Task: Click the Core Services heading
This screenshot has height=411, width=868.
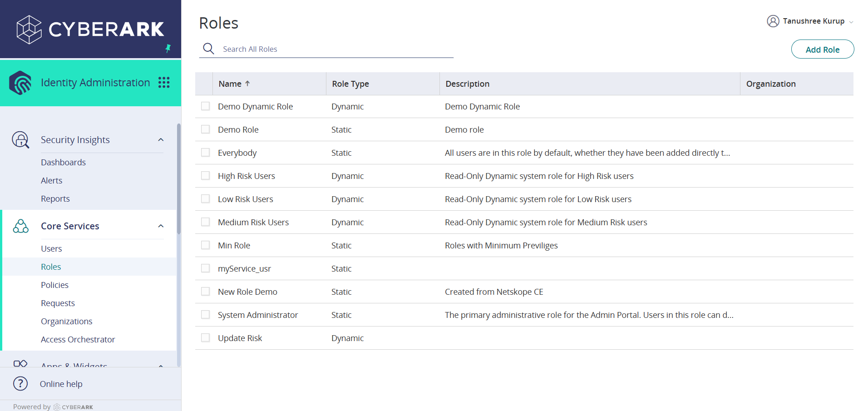Action: pyautogui.click(x=70, y=226)
